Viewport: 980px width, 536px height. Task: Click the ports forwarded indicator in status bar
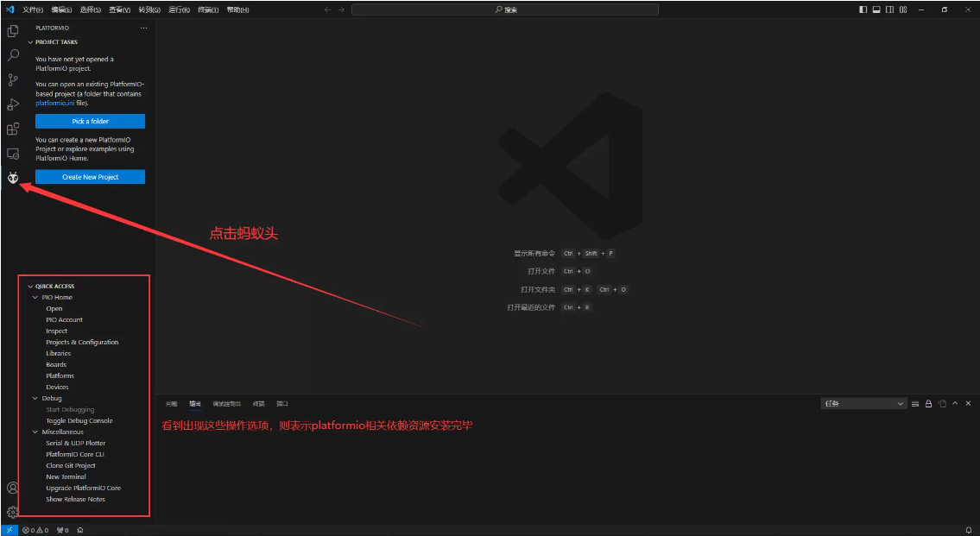[62, 530]
